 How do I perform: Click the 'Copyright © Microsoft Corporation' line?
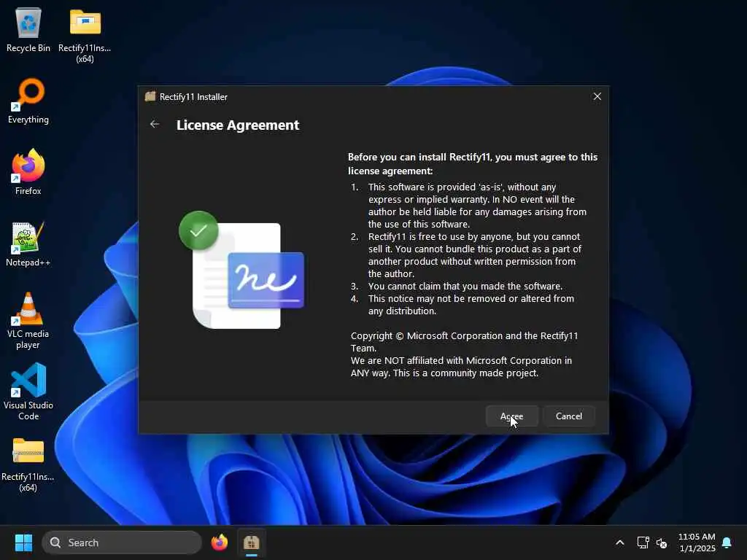465,341
